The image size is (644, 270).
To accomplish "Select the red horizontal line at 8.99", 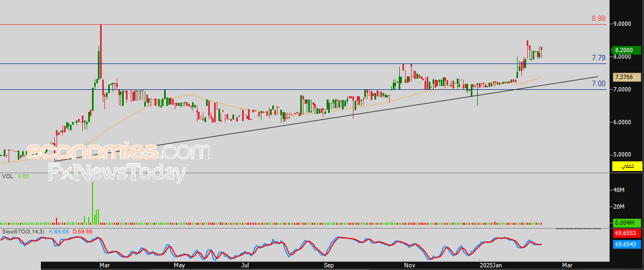I will (x=303, y=25).
